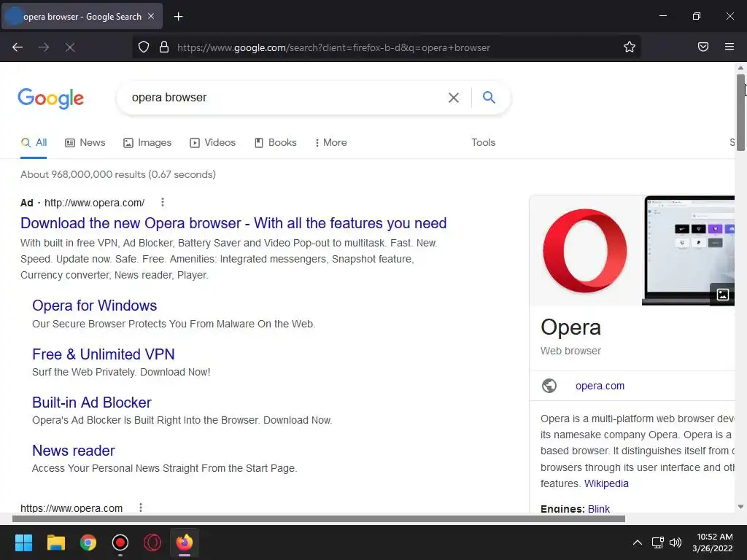Open the Wikipedia link in Opera description
The height and width of the screenshot is (560, 747).
tap(606, 483)
